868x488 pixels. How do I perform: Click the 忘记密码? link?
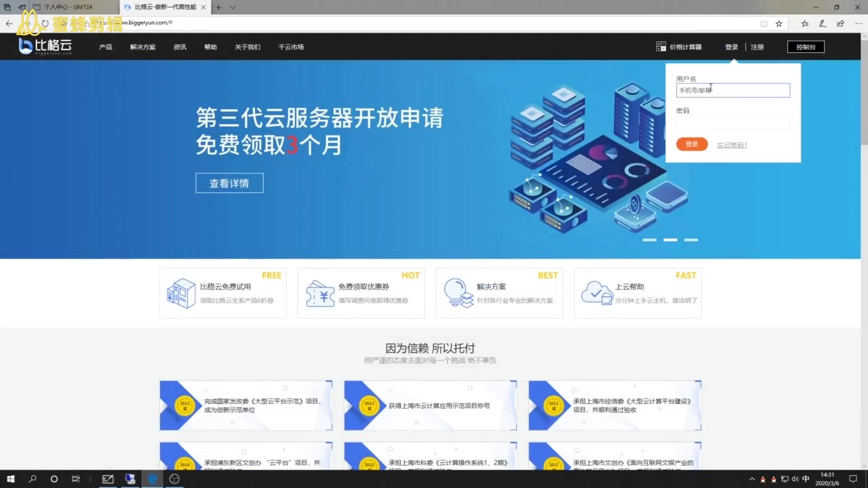tap(732, 145)
